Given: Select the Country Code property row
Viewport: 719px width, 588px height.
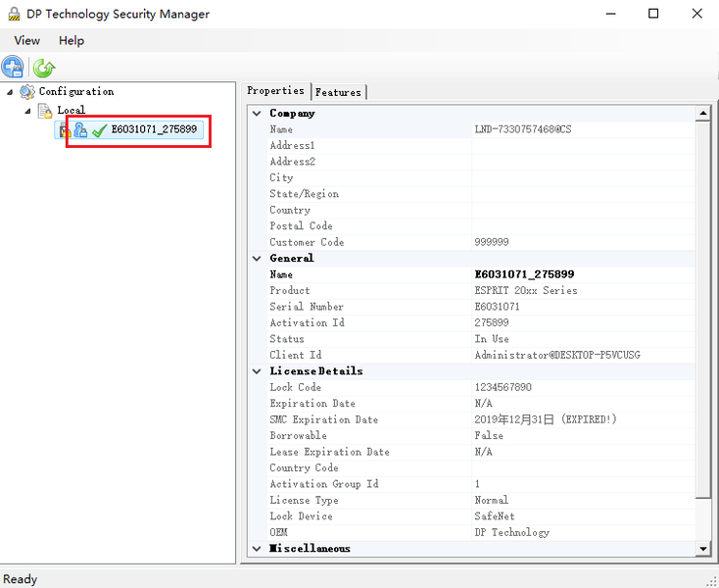Looking at the screenshot, I should pos(482,467).
